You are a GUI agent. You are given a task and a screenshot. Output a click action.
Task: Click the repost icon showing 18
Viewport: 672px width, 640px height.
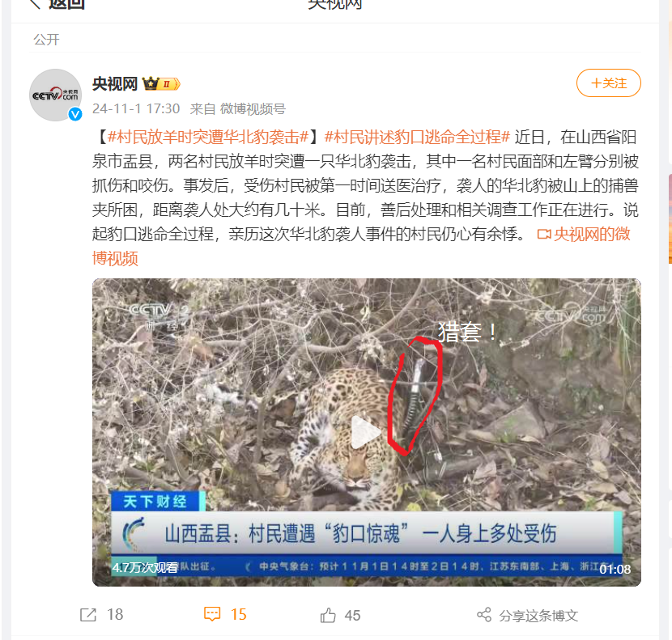[x=88, y=615]
